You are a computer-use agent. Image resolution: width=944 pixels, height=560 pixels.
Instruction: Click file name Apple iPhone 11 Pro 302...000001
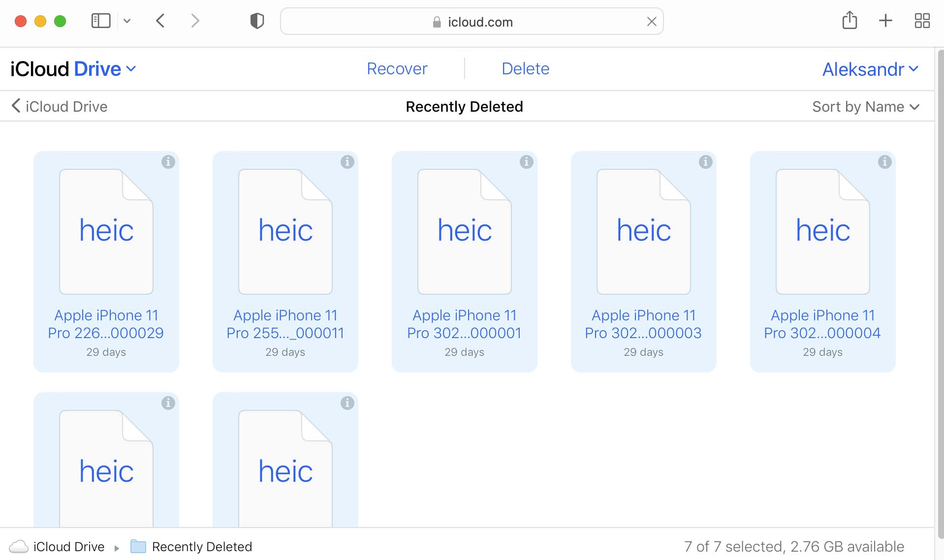click(x=464, y=324)
